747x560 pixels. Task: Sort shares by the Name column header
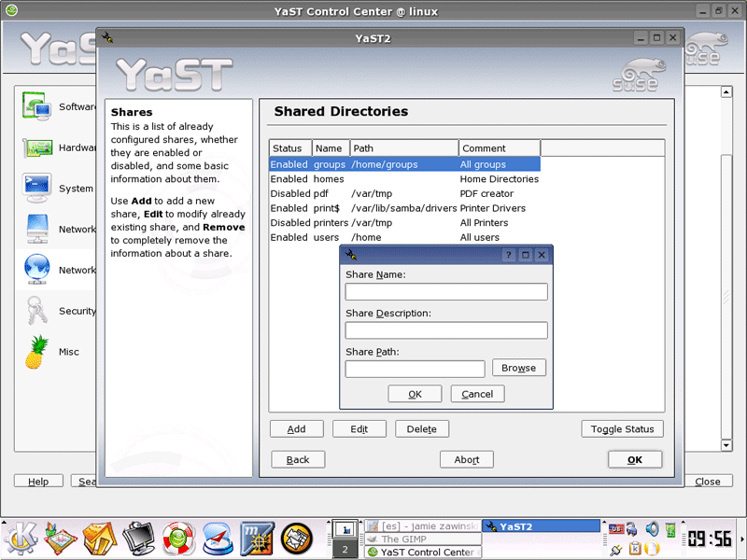click(x=331, y=148)
